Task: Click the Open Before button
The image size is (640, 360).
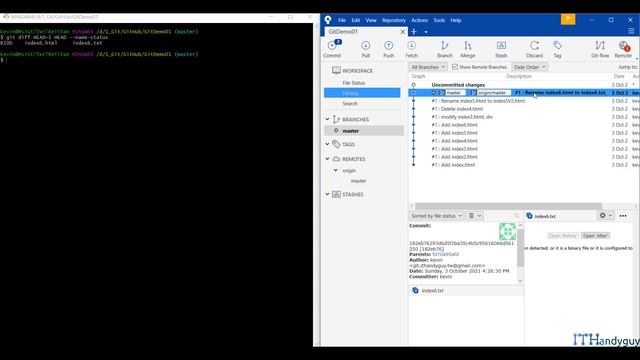Action: coord(563,236)
